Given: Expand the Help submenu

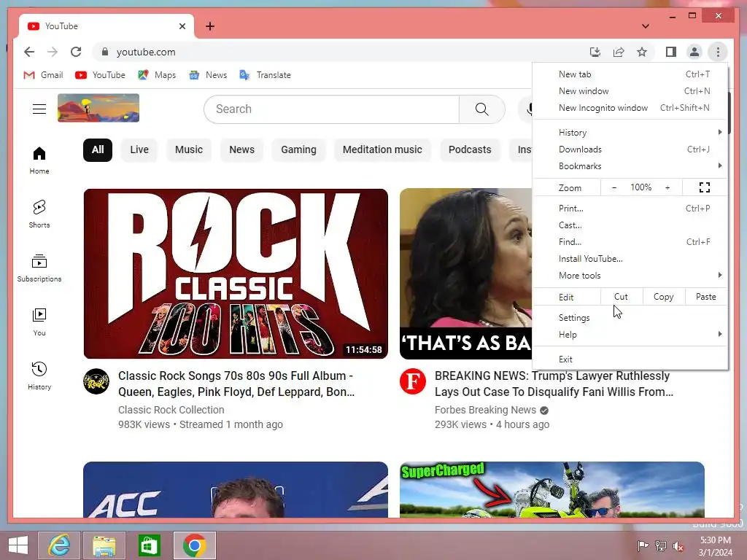Looking at the screenshot, I should pos(630,334).
